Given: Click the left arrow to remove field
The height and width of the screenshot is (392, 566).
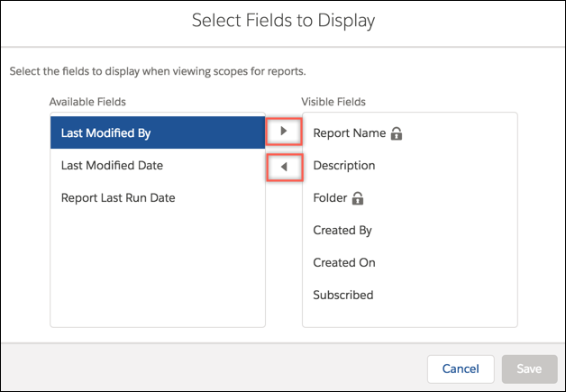Looking at the screenshot, I should (x=284, y=167).
